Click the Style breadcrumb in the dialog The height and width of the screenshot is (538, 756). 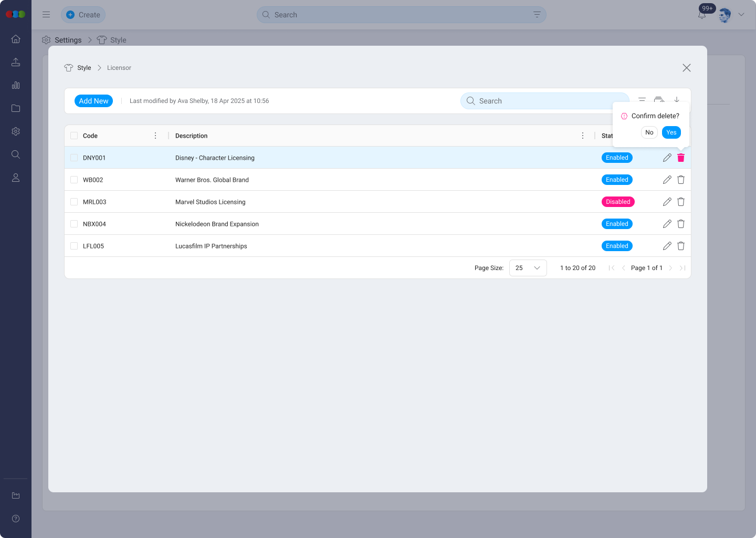click(84, 68)
